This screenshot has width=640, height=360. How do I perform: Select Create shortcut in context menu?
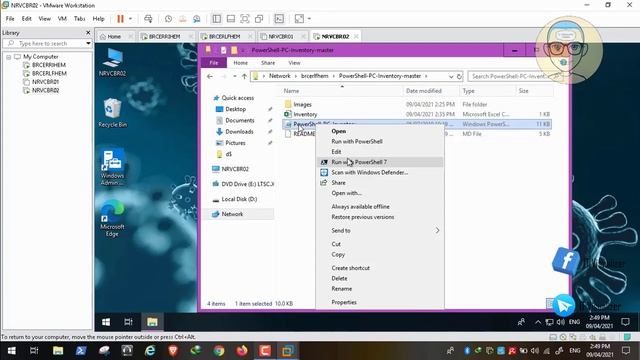click(380, 268)
